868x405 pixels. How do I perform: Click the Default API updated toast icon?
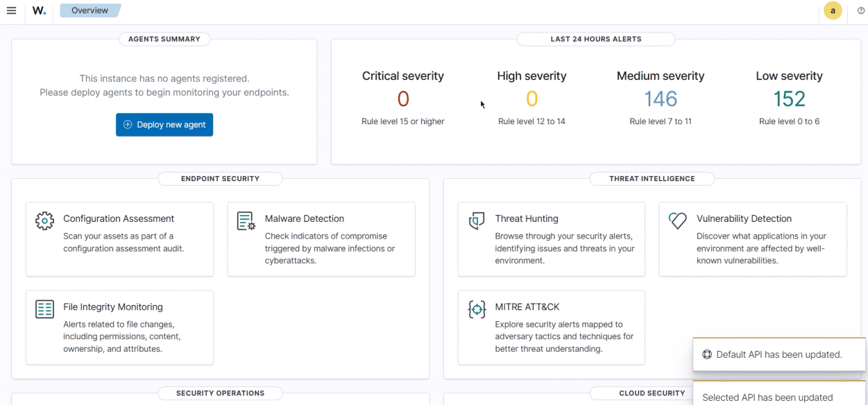tap(707, 354)
